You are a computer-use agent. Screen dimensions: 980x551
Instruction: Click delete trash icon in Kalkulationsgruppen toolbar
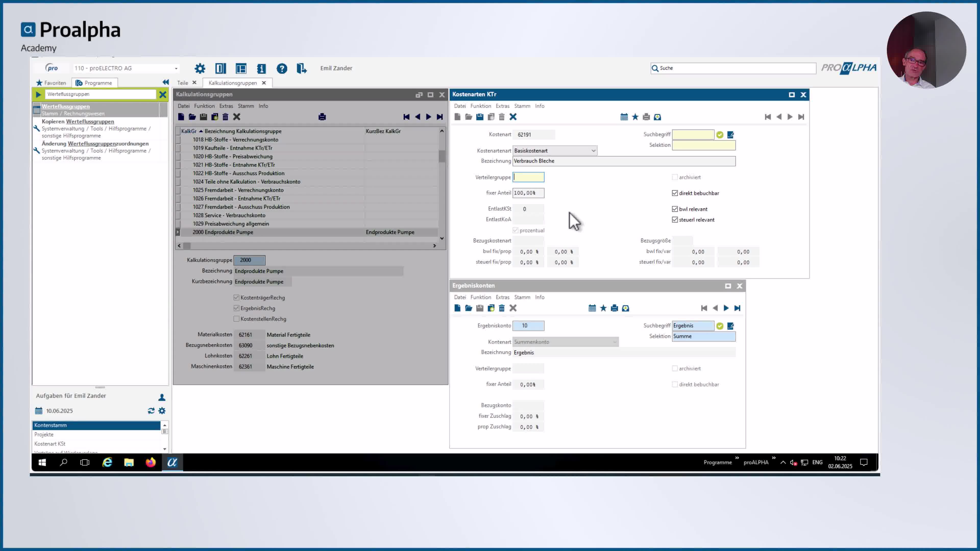tap(225, 117)
